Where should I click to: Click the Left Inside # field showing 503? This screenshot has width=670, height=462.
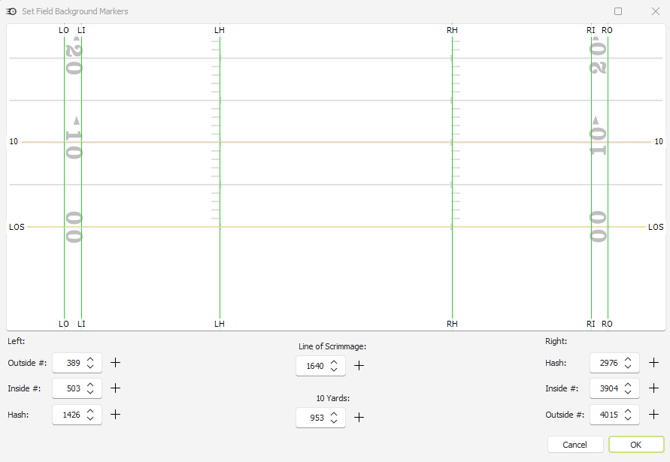point(77,388)
